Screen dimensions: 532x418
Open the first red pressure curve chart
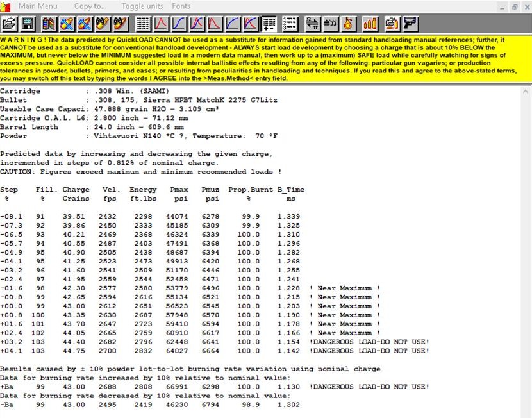click(x=161, y=24)
